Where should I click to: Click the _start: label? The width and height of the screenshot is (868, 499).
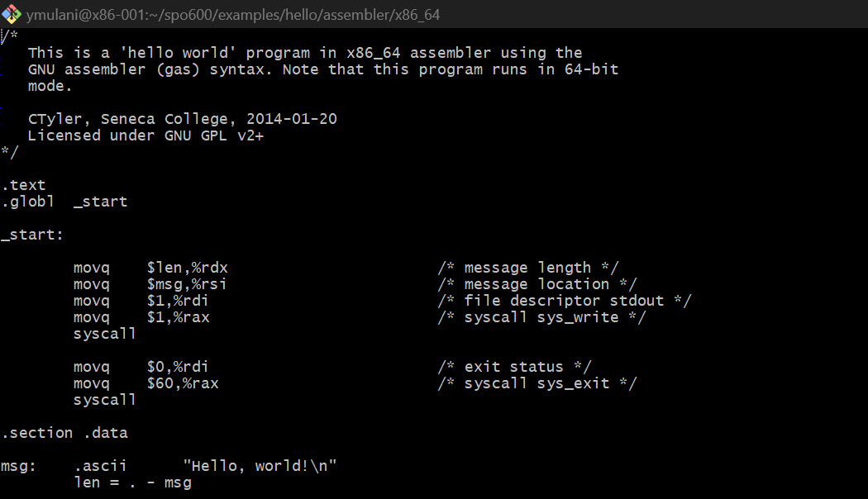click(32, 235)
